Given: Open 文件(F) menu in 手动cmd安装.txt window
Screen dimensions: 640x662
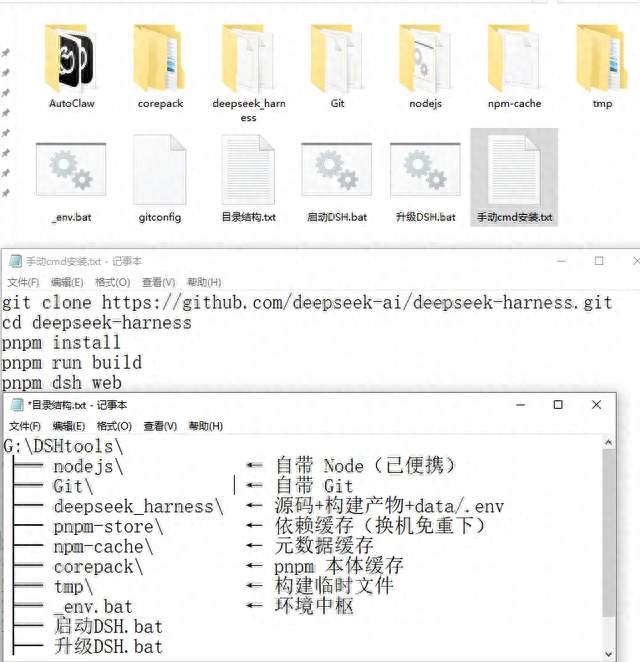Looking at the screenshot, I should coord(23,282).
